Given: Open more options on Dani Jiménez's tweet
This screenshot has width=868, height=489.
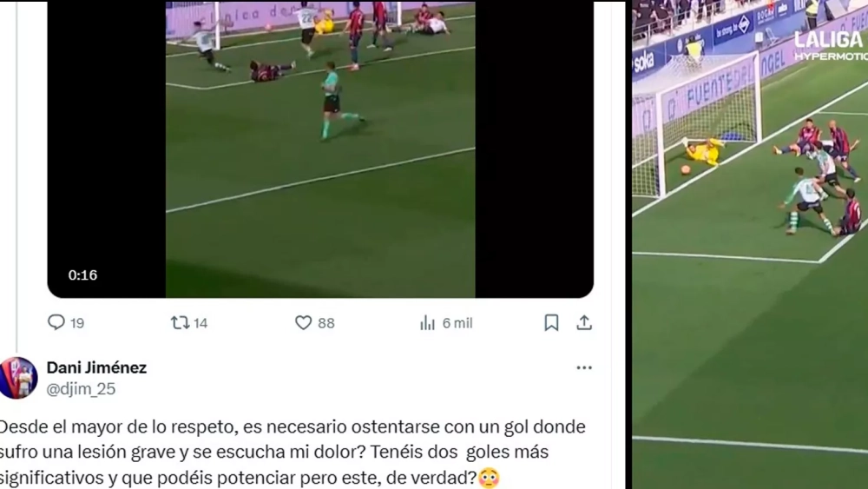Looking at the screenshot, I should (x=584, y=367).
